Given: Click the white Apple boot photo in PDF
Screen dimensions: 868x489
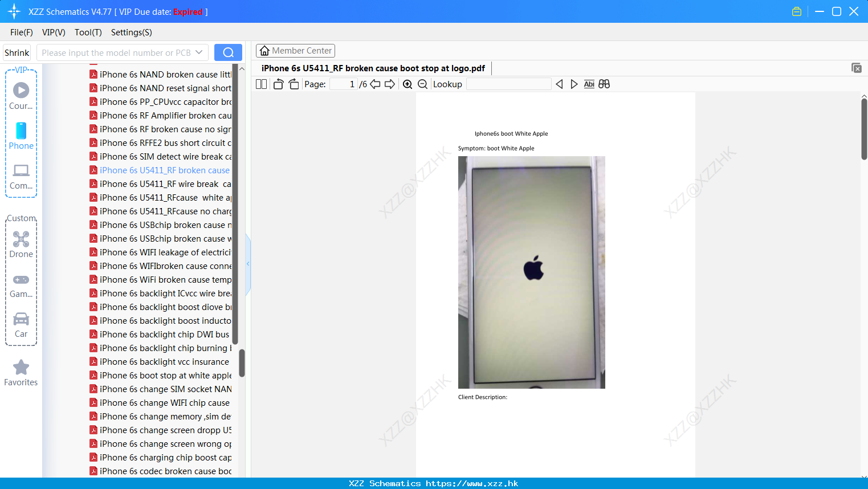Looking at the screenshot, I should [532, 272].
